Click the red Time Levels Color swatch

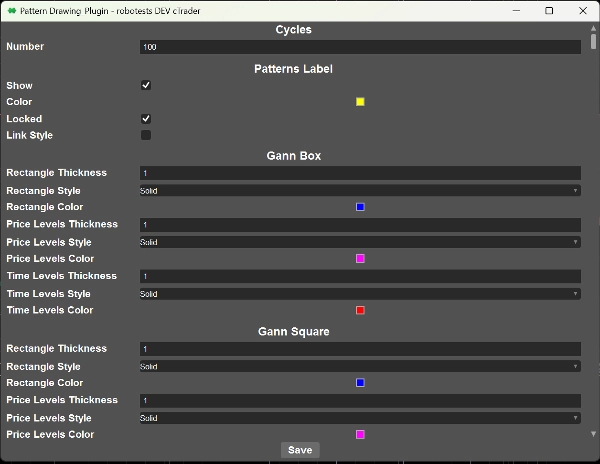[360, 310]
